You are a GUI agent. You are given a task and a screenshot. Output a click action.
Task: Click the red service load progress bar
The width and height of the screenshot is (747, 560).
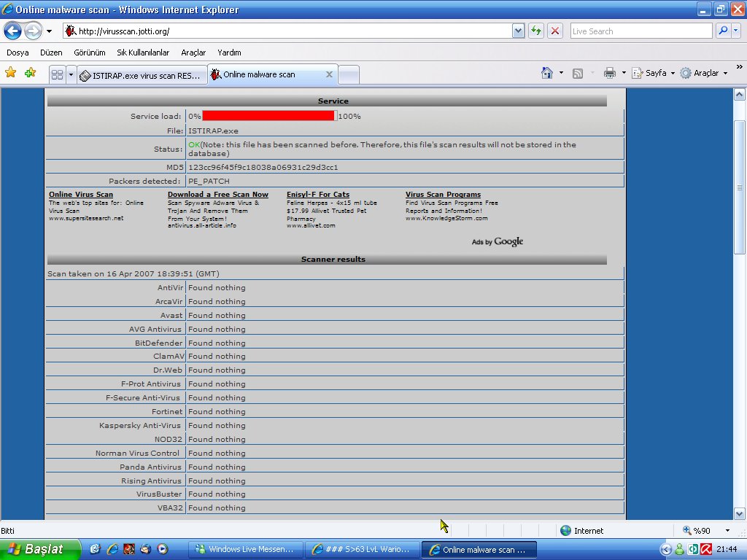coord(268,116)
